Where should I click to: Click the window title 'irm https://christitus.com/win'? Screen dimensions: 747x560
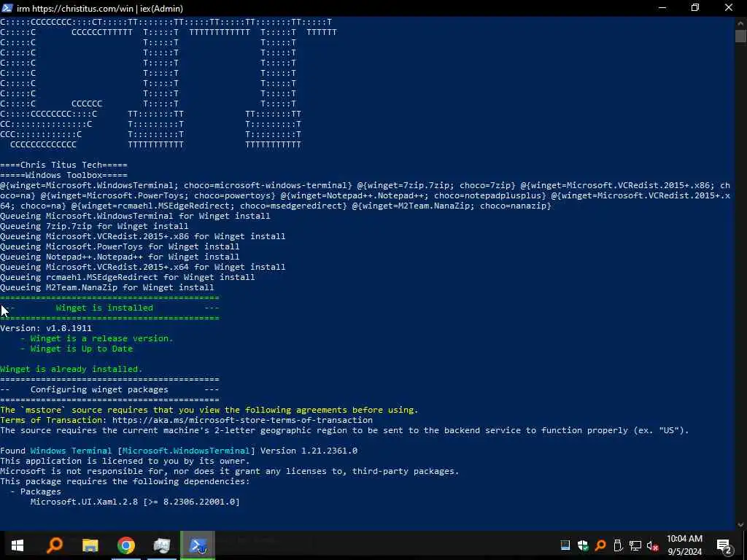click(100, 9)
